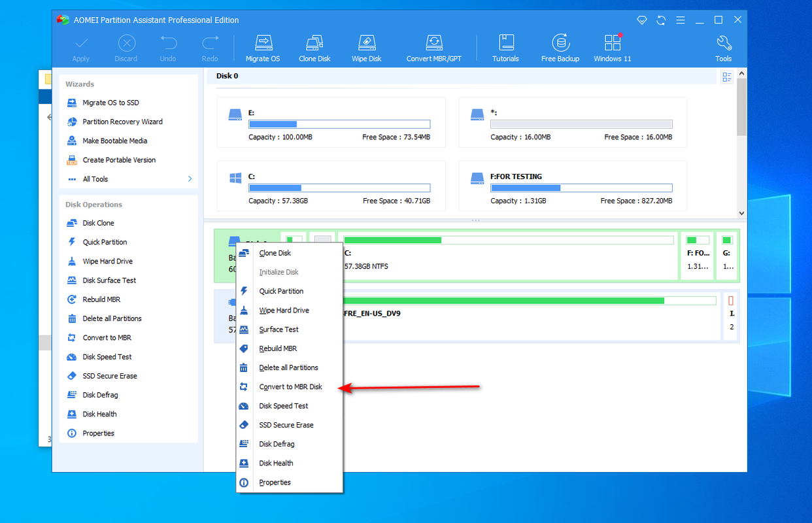Click the Undo arrow button
This screenshot has width=812, height=523.
tap(168, 48)
